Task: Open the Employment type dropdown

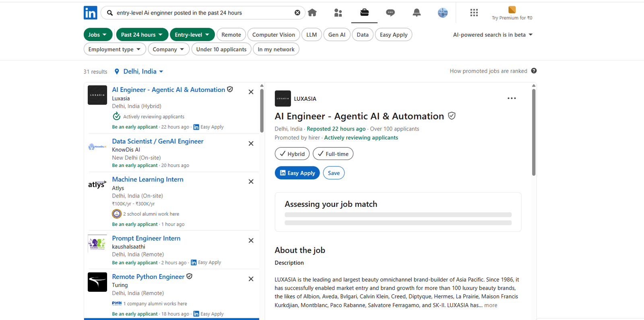Action: click(114, 49)
